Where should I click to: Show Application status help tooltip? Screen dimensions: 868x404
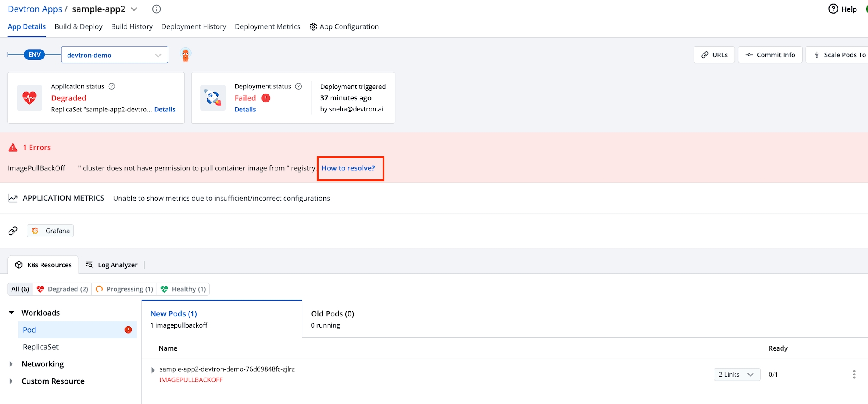(x=112, y=86)
